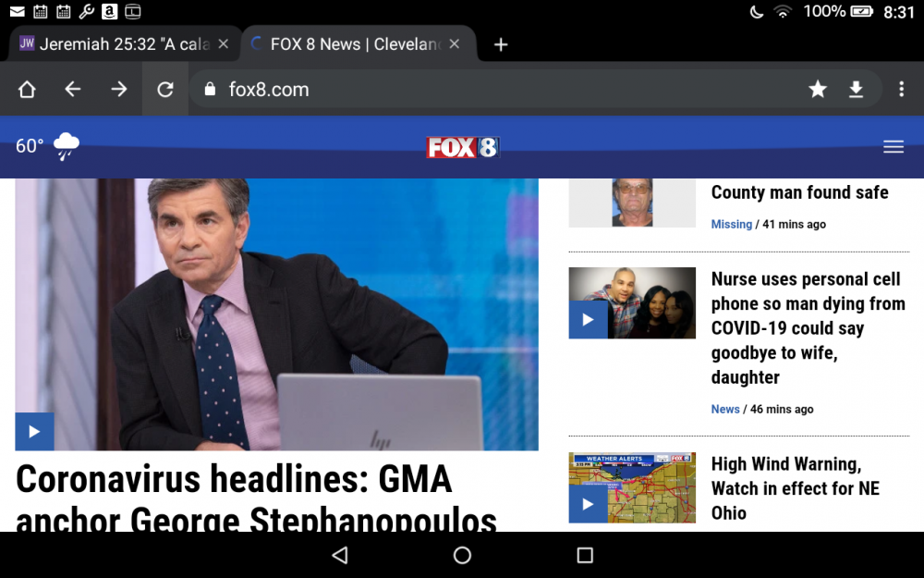
Task: Open a new browser tab with the plus button
Action: pos(500,43)
